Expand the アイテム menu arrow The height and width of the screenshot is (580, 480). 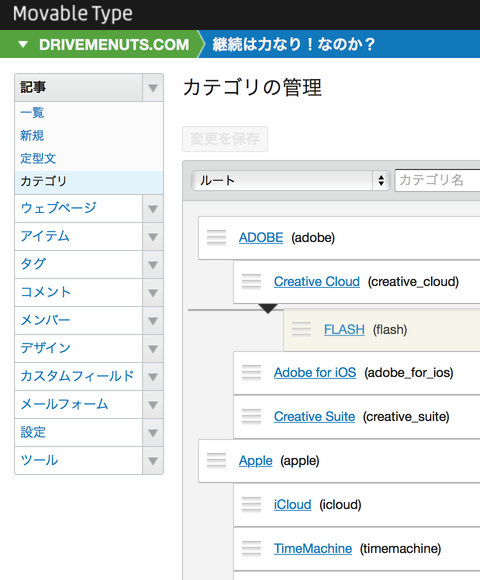(153, 237)
